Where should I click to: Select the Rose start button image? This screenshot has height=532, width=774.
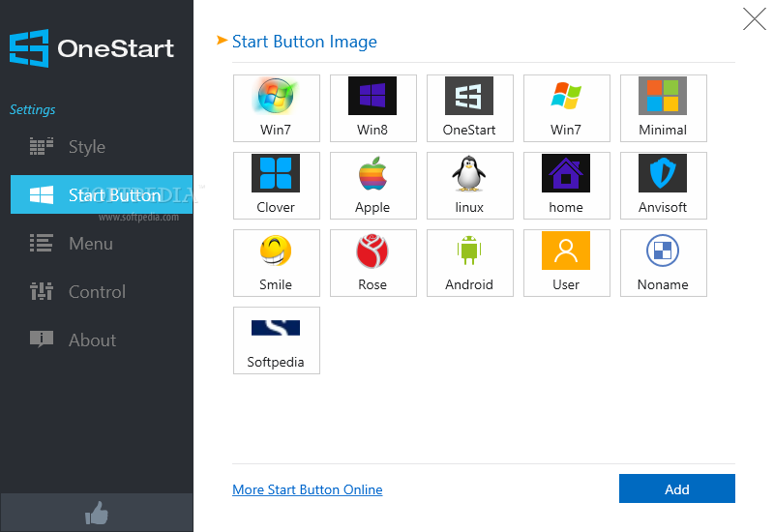(x=373, y=263)
